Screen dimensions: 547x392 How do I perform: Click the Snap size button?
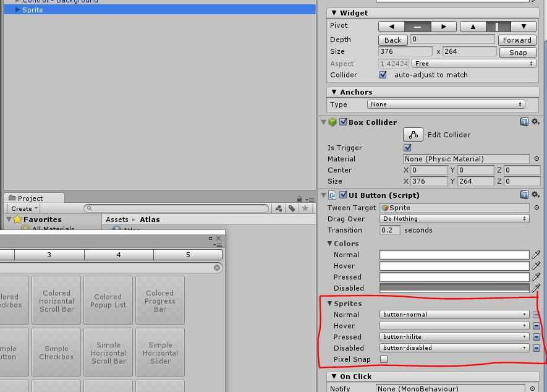(x=518, y=53)
